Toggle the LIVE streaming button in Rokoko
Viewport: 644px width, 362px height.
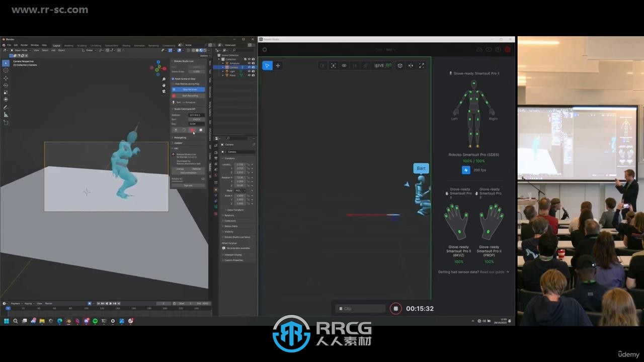383,65
